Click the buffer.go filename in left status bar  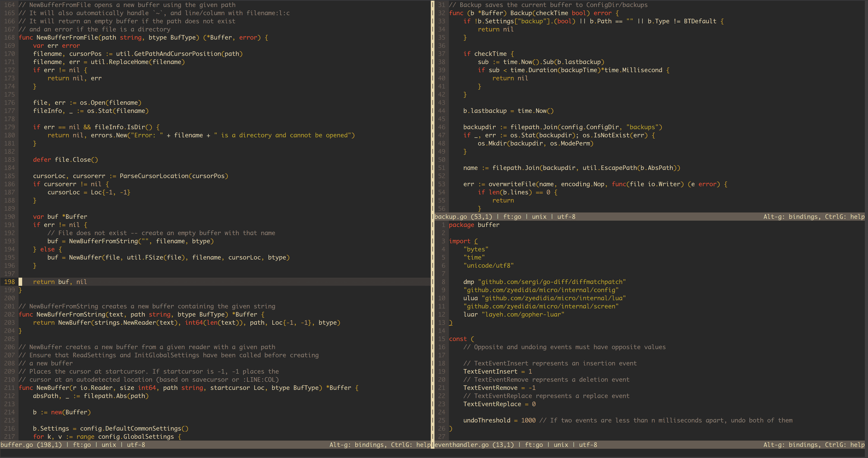(17, 445)
